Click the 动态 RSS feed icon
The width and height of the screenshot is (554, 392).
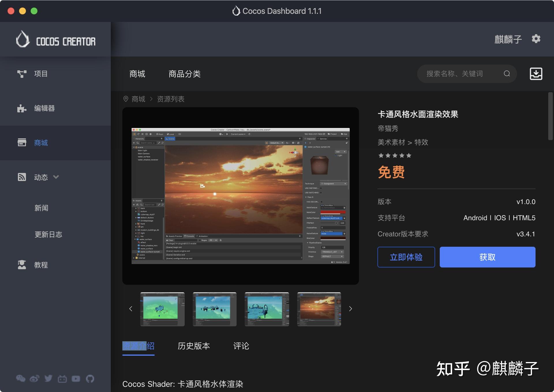[x=22, y=177]
